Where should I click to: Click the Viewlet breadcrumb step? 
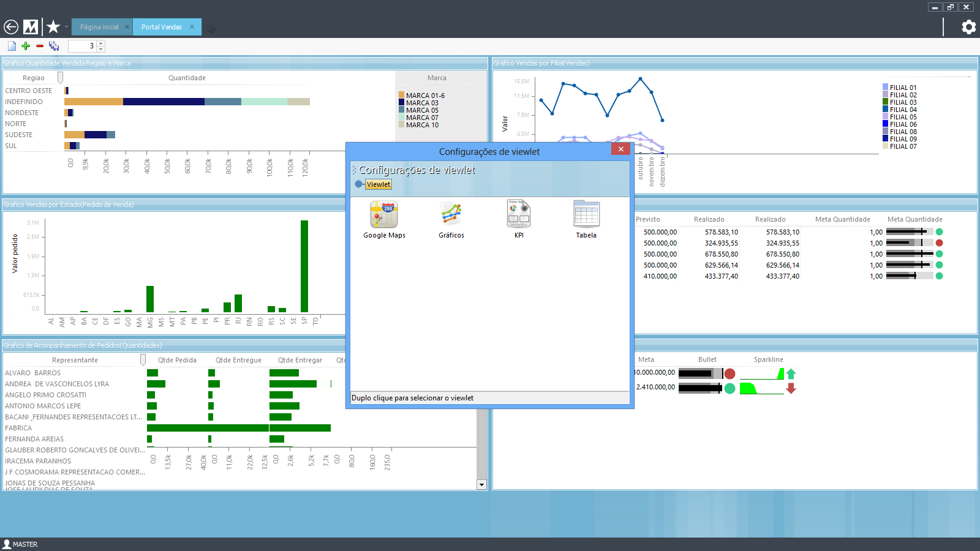[378, 184]
